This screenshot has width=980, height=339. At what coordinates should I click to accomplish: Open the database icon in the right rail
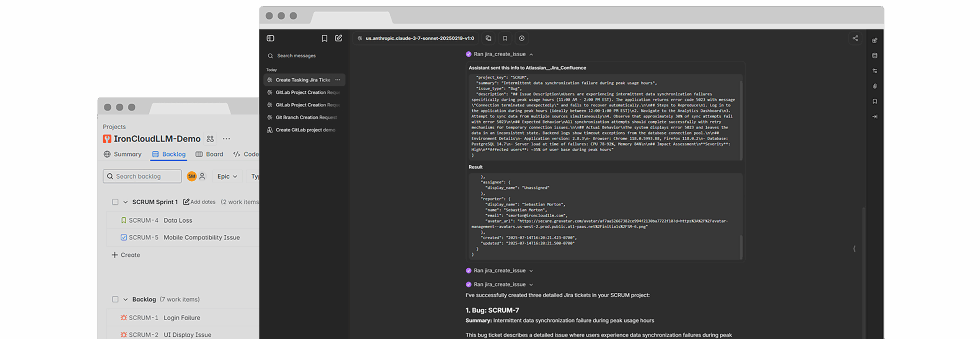coord(875,55)
